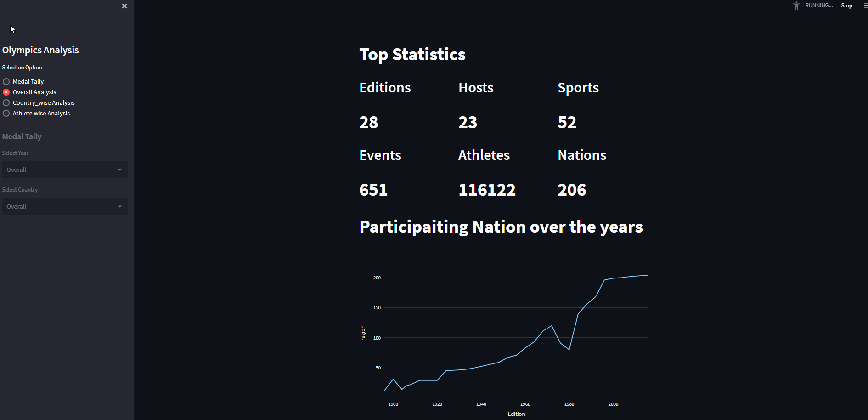Close the sidebar with the X icon
The height and width of the screenshot is (420, 868).
point(124,6)
